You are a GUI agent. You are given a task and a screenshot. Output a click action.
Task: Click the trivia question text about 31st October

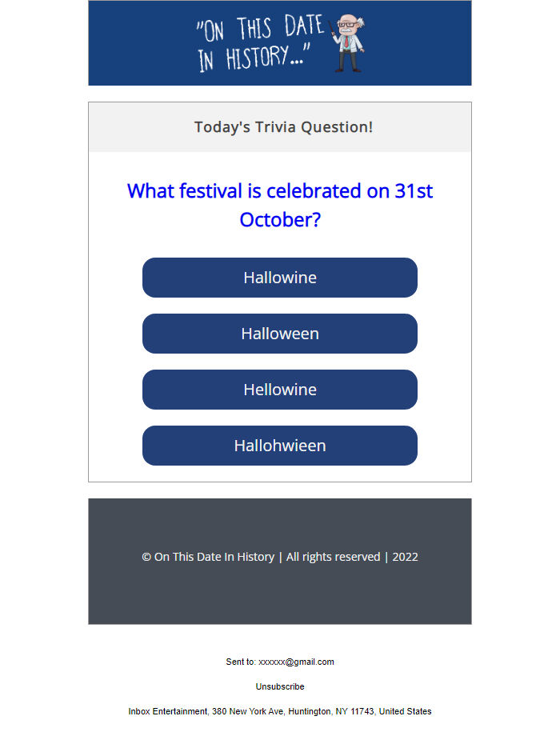279,205
